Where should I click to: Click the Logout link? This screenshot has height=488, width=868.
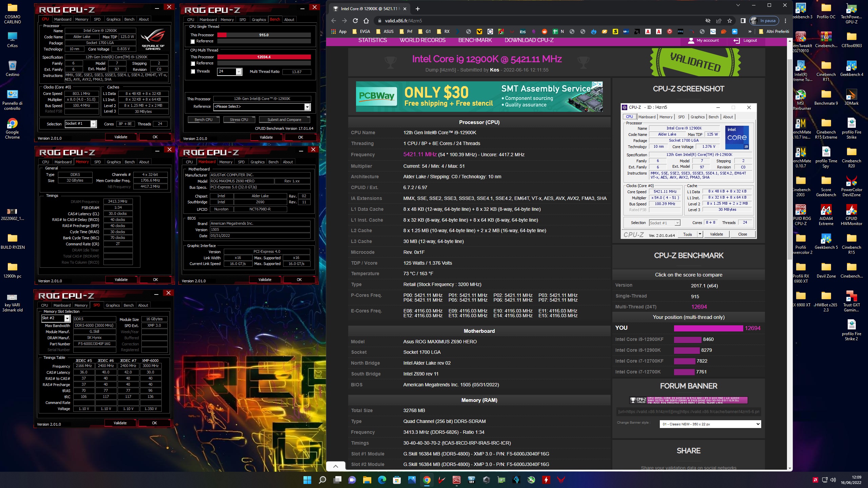[745, 40]
